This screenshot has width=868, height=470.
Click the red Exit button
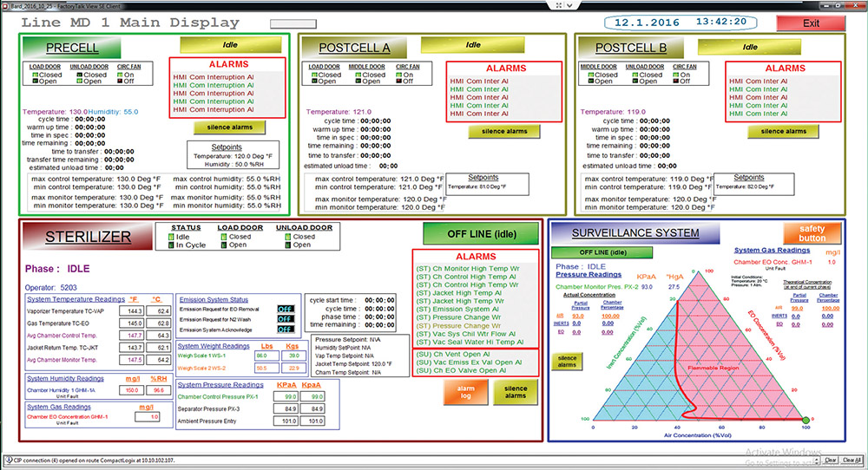[x=810, y=23]
